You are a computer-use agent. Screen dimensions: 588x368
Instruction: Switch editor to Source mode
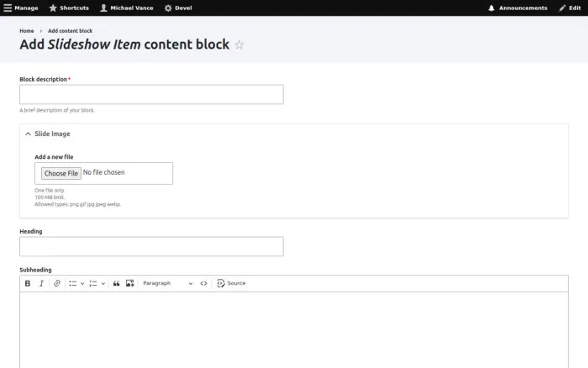click(x=231, y=284)
